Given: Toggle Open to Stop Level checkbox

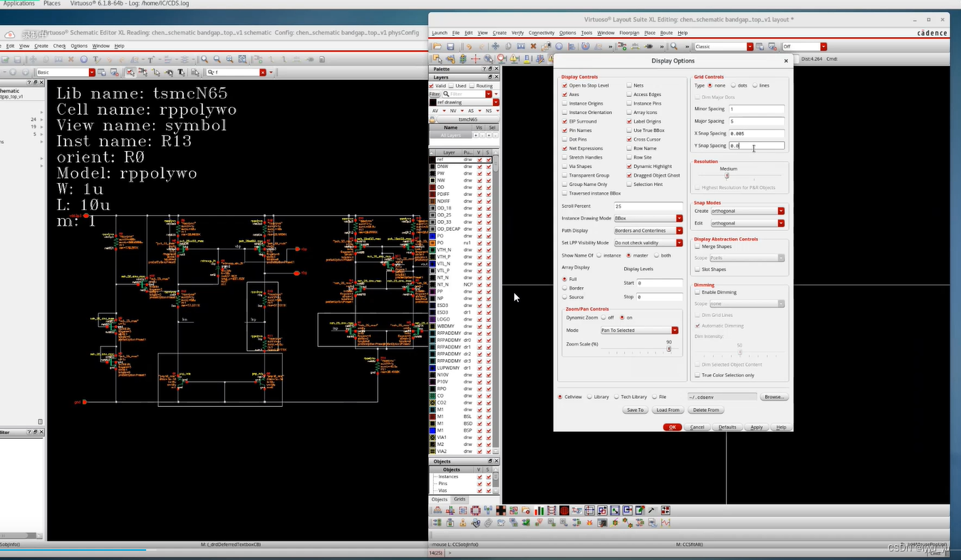Looking at the screenshot, I should tap(565, 85).
